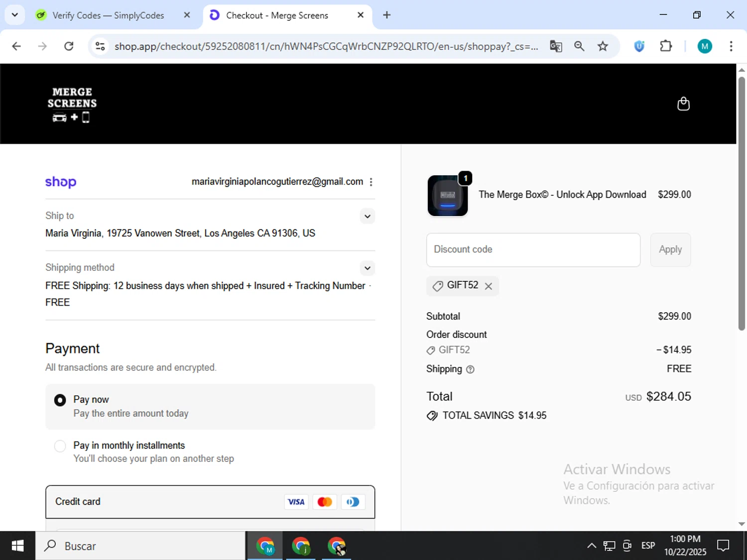Click the Merge Screens logo
Viewport: 747px width, 560px height.
click(72, 105)
